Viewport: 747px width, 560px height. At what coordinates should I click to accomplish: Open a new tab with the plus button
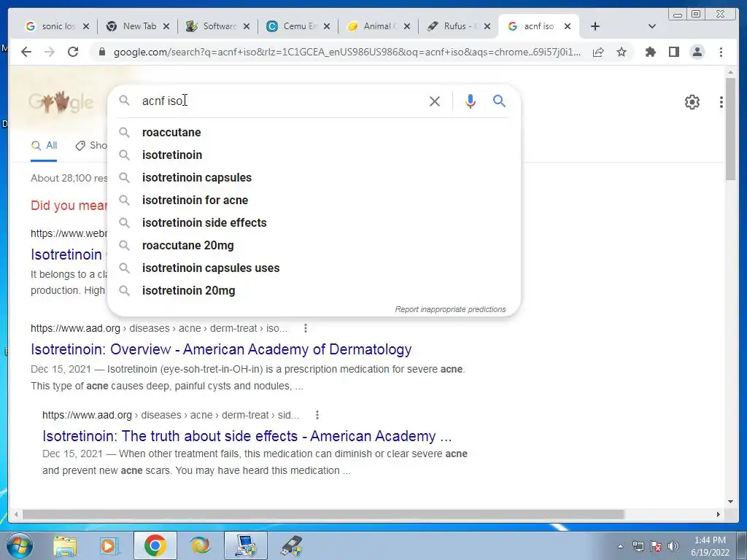(x=595, y=26)
